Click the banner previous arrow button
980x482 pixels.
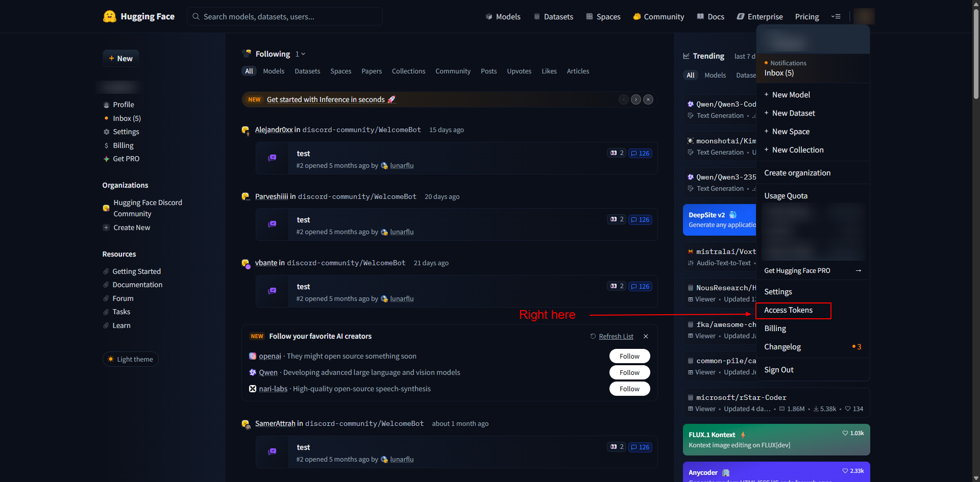[x=624, y=99]
